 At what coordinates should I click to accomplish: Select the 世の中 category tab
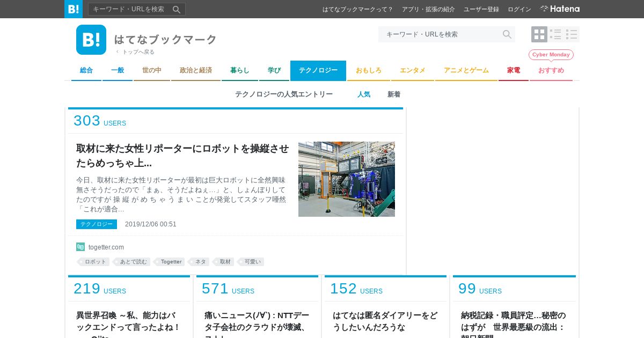[152, 70]
